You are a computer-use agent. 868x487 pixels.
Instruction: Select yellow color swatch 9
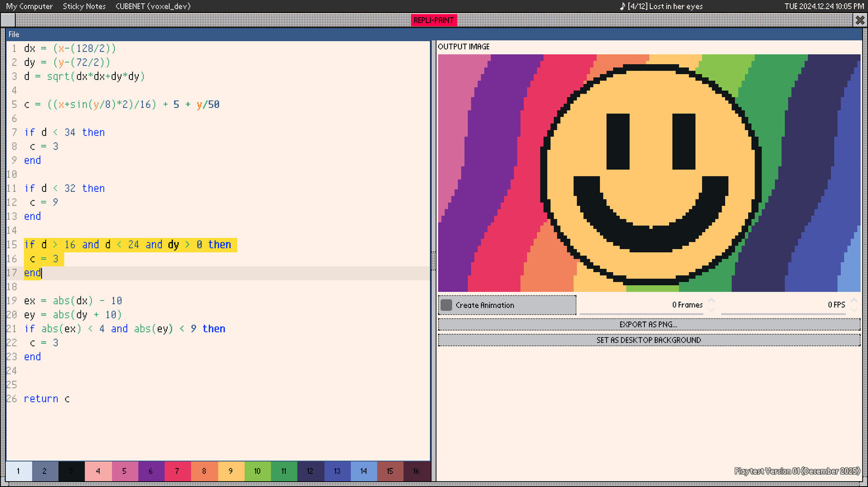click(231, 471)
